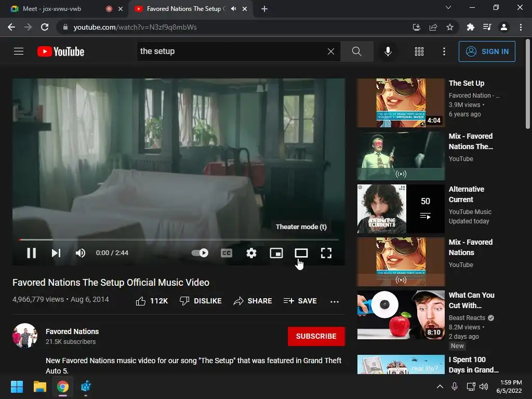Image resolution: width=532 pixels, height=399 pixels.
Task: Reload the current page
Action: tap(45, 27)
